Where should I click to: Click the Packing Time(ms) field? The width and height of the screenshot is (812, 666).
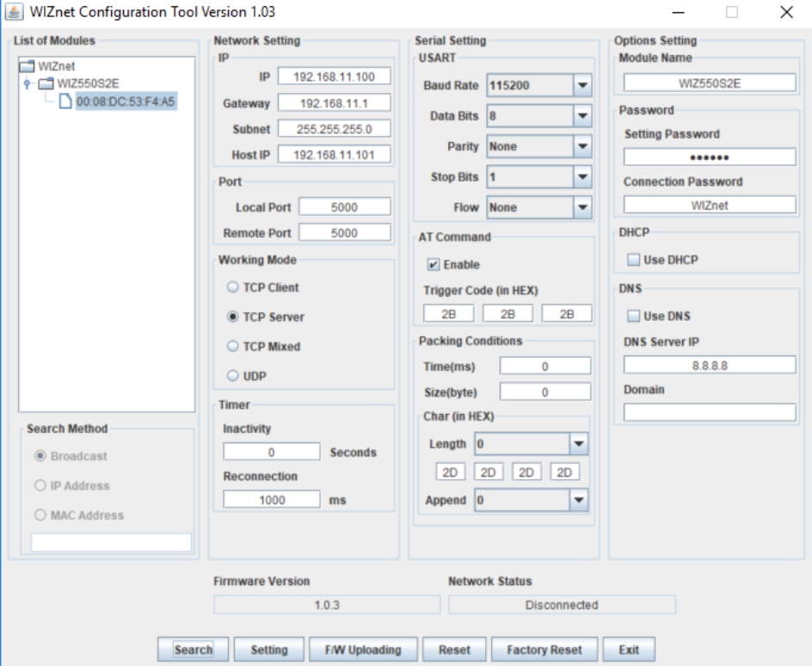click(544, 367)
